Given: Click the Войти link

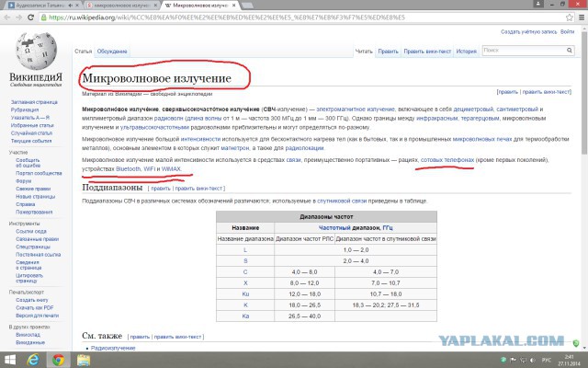Looking at the screenshot, I should click(x=567, y=32).
